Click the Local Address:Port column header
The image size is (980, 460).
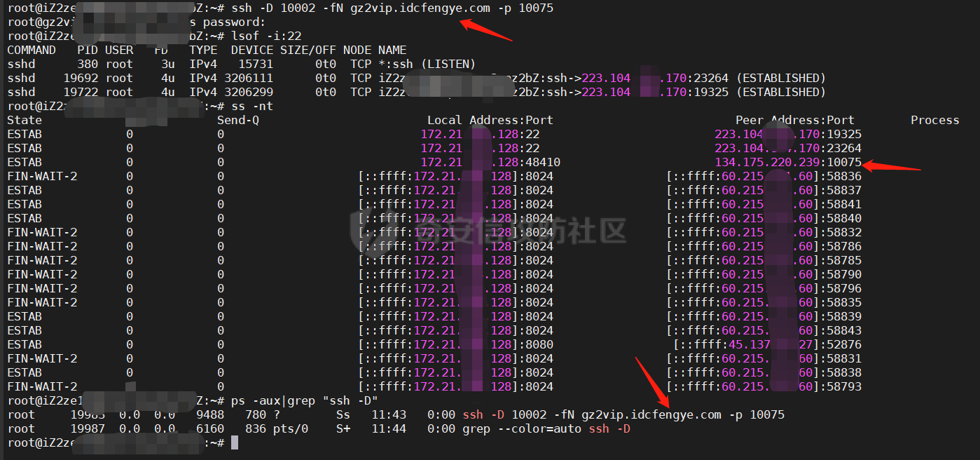(x=490, y=120)
